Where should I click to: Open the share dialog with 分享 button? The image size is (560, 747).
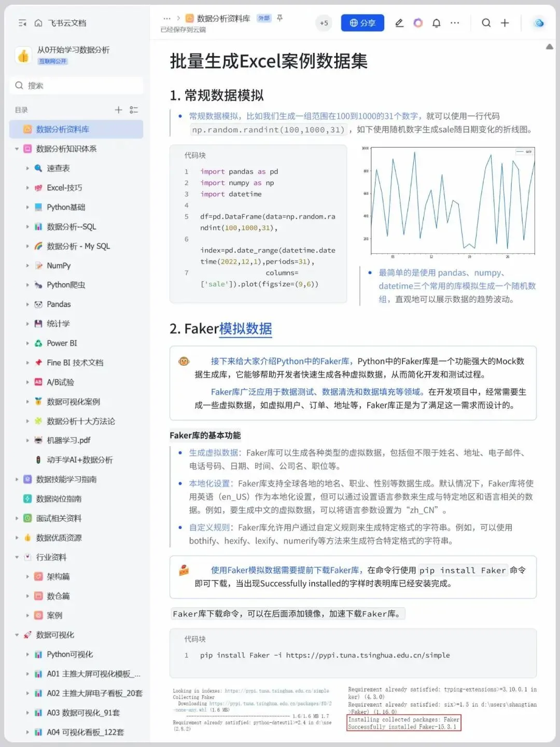[x=362, y=23]
